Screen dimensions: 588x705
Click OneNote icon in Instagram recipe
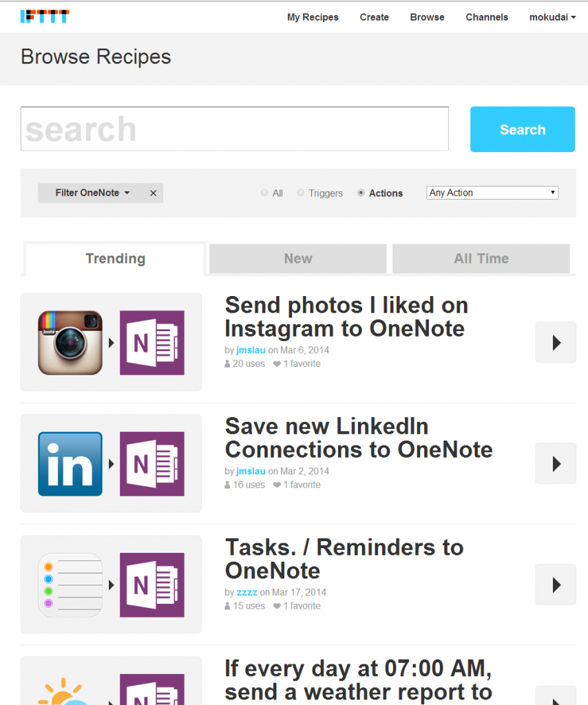click(152, 343)
